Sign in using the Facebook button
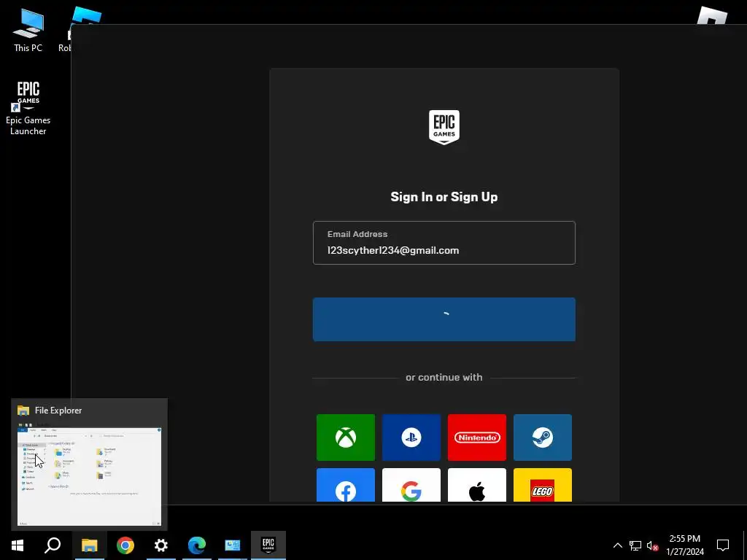The width and height of the screenshot is (747, 560). (x=345, y=485)
